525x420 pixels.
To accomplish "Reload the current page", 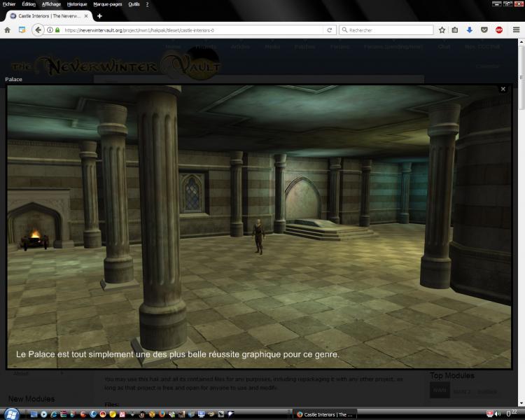I will click(x=330, y=30).
